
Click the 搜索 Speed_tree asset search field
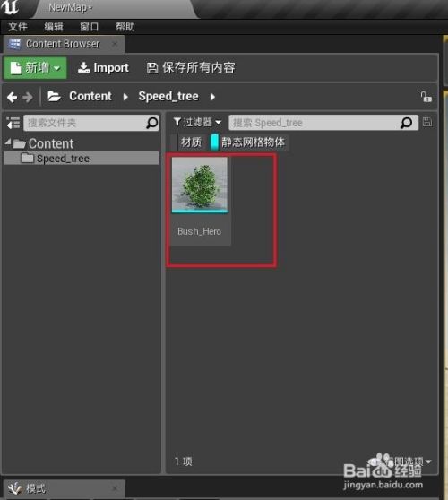(323, 123)
